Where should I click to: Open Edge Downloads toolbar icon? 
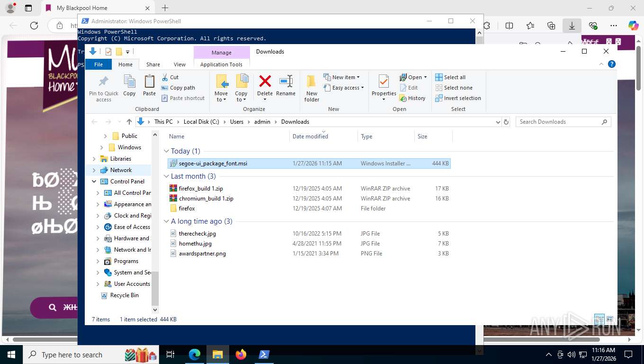click(572, 26)
